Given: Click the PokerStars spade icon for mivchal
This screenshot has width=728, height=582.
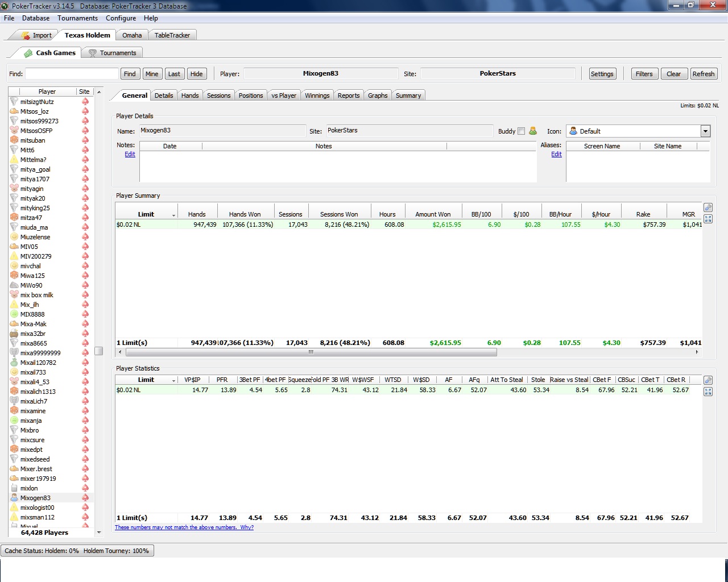Looking at the screenshot, I should point(85,266).
